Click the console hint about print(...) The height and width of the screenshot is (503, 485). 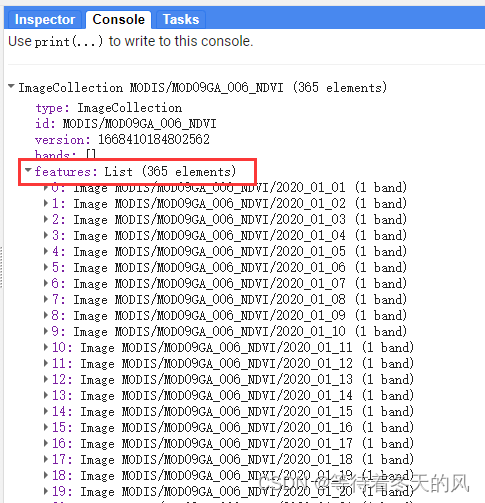click(131, 41)
